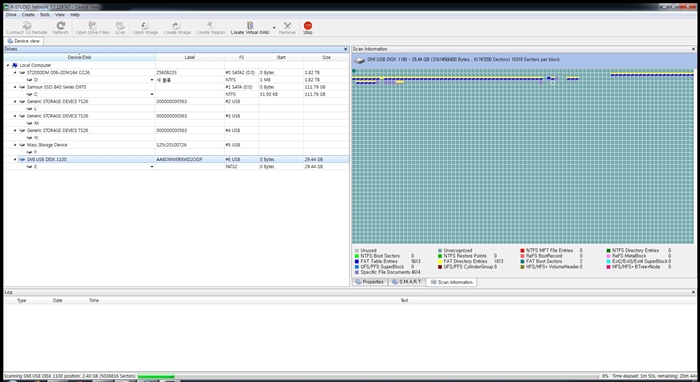Click the Open Drive Files icon

pyautogui.click(x=92, y=26)
